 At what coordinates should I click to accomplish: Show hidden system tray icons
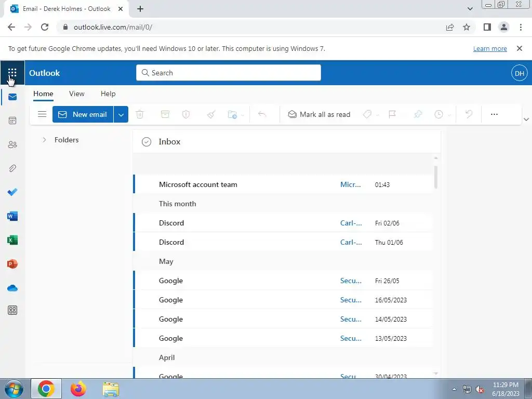(454, 389)
